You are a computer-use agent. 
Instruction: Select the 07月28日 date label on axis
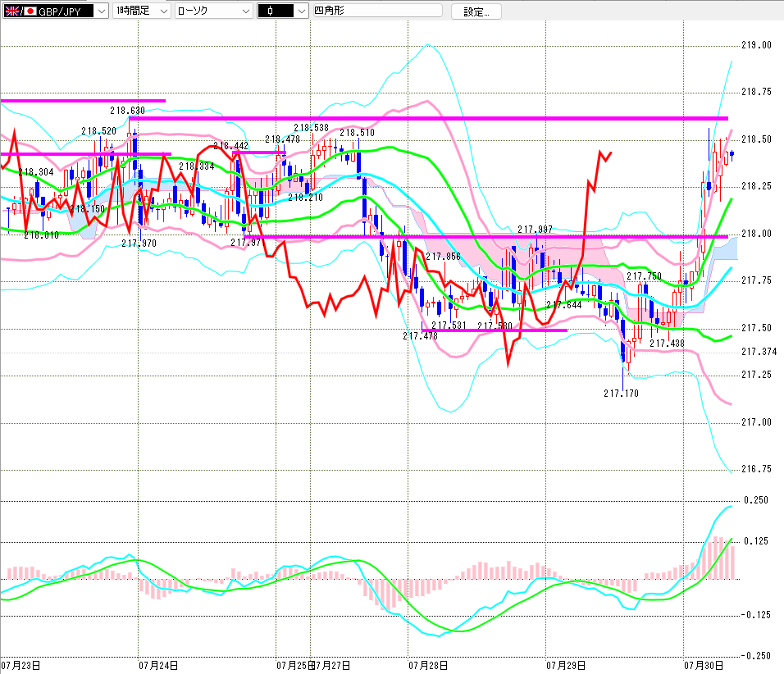(x=428, y=666)
